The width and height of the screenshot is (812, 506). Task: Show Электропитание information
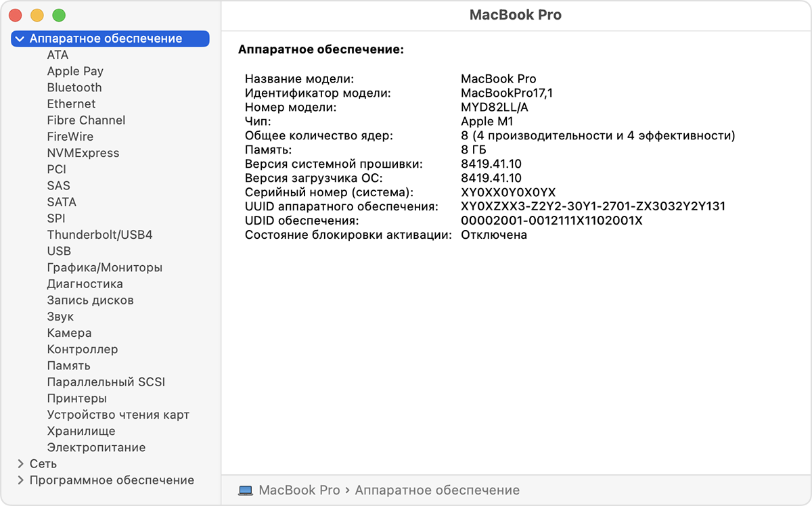click(96, 447)
